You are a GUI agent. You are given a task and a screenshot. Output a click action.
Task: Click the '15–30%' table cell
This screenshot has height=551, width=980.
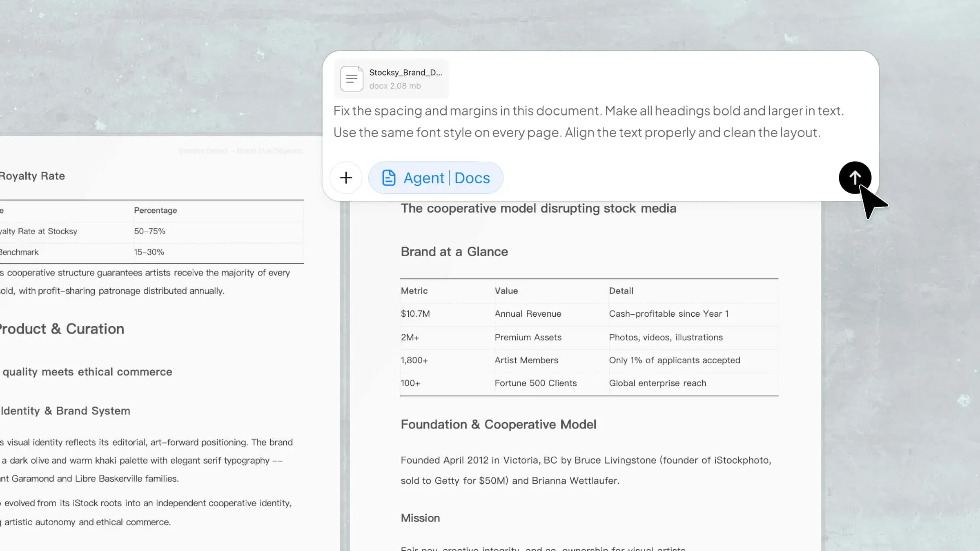[x=149, y=252]
